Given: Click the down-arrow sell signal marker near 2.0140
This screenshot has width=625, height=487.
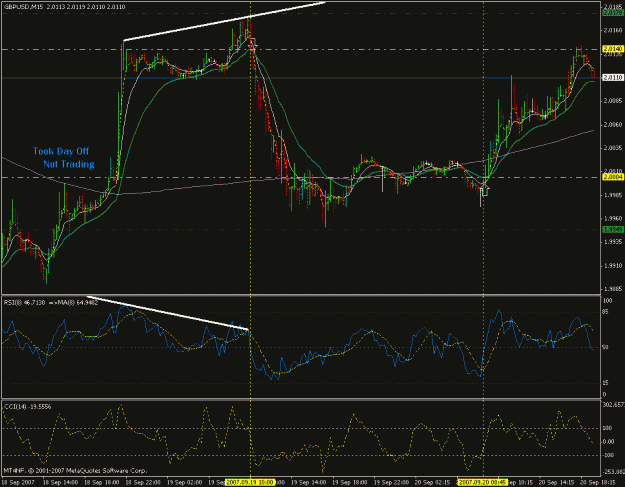Looking at the screenshot, I should pos(252,43).
